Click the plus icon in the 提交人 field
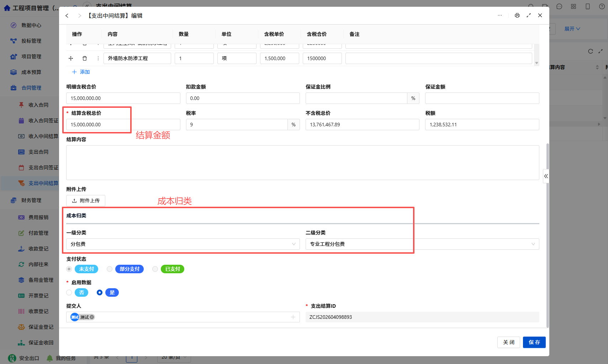This screenshot has height=364, width=608. (x=293, y=317)
